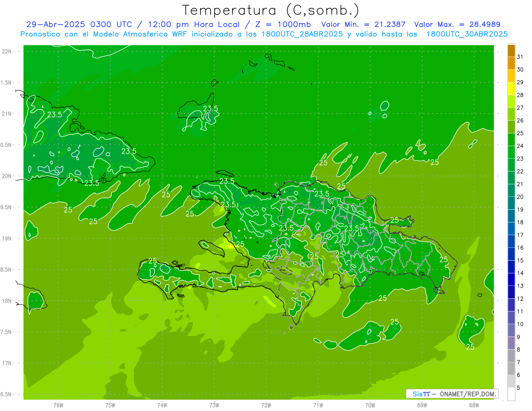Click the "18N" latitude axis label
Image resolution: width=532 pixels, height=411 pixels.
tap(6, 301)
